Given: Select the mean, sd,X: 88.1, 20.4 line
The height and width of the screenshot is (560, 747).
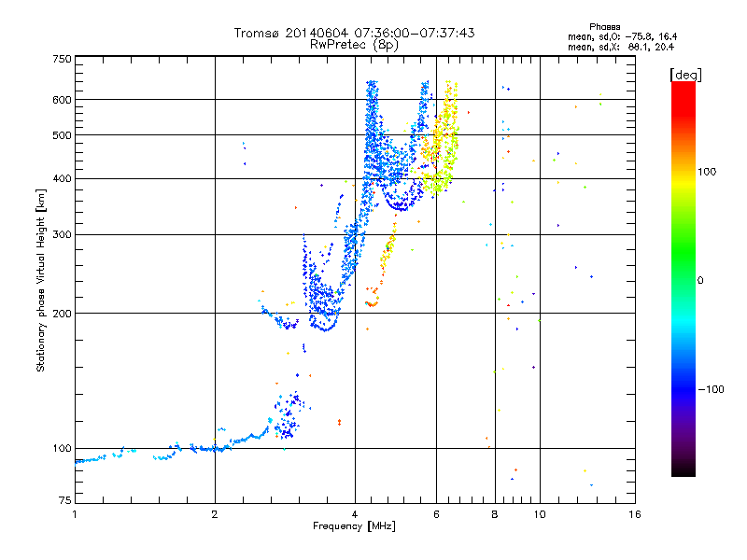Looking at the screenshot, I should (x=621, y=47).
